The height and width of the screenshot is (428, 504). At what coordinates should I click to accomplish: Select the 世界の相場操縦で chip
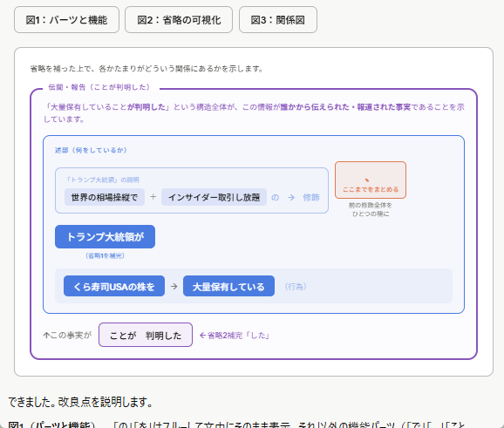(105, 197)
